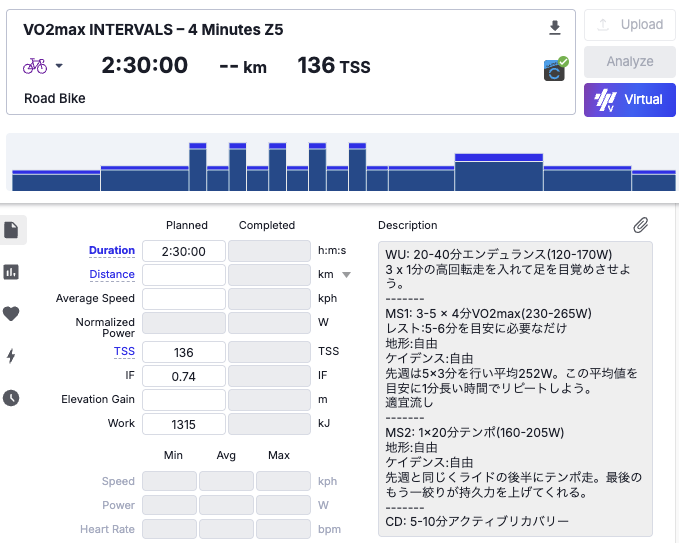Open the summary document sidebar tab
Viewport: 679px width, 543px height.
(11, 230)
